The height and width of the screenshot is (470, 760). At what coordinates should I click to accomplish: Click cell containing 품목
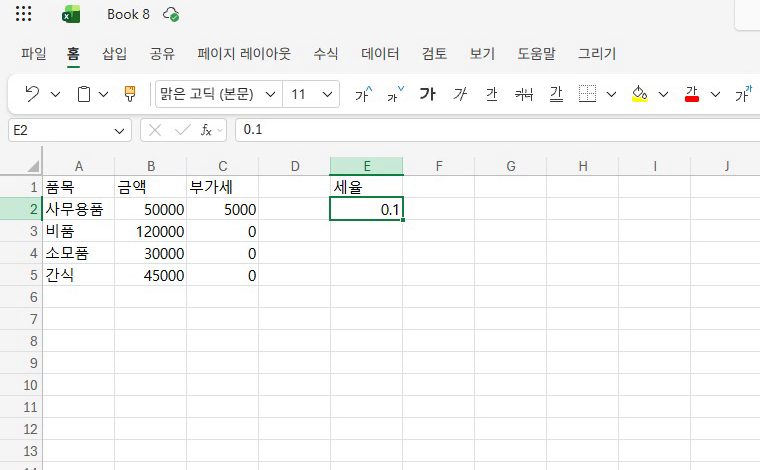coord(79,187)
